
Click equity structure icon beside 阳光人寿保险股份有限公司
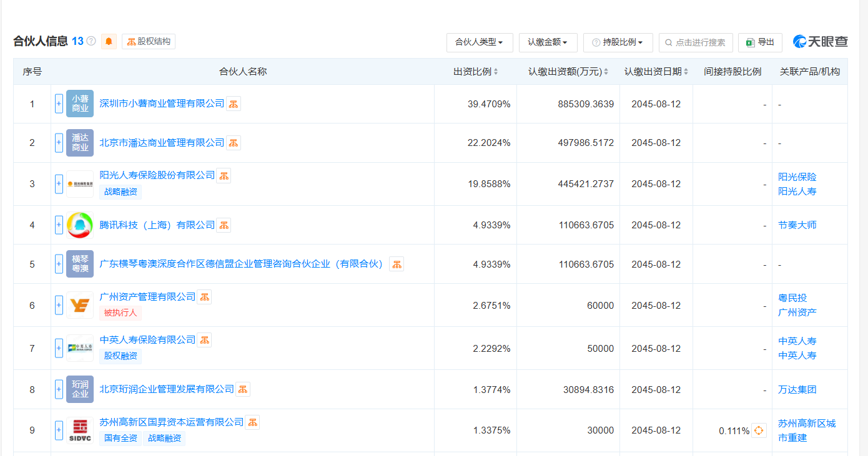tap(224, 176)
